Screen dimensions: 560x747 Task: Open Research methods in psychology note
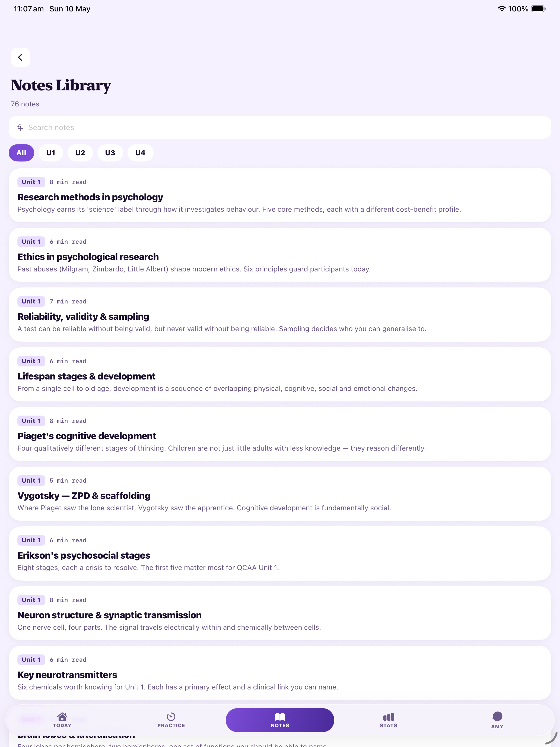point(280,195)
